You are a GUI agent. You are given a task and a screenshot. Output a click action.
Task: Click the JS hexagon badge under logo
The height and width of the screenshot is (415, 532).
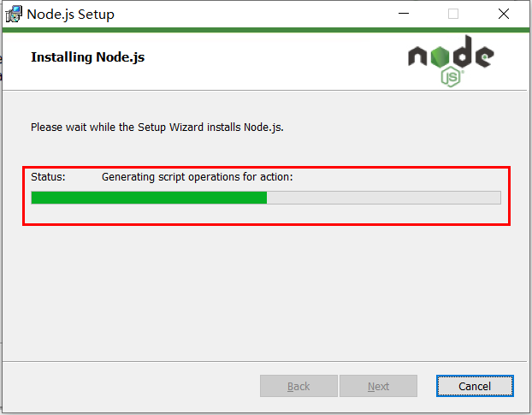tap(452, 77)
